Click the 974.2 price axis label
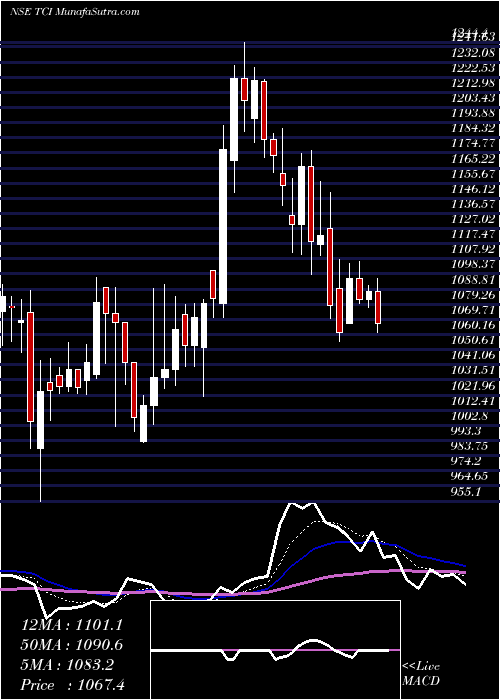 point(467,462)
